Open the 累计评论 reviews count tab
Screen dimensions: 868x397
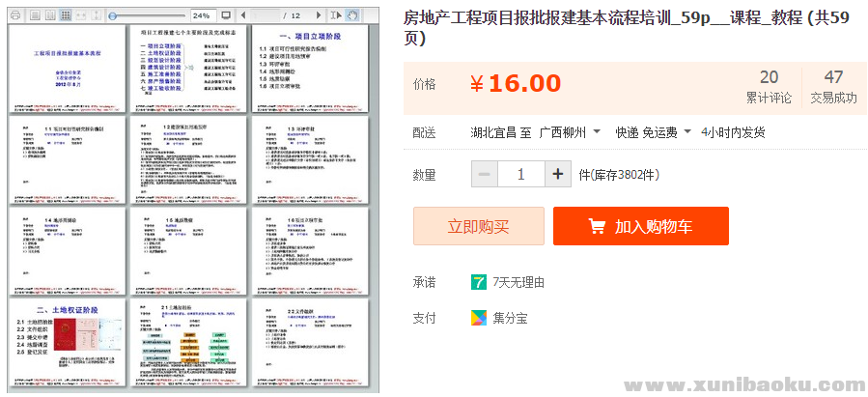769,86
